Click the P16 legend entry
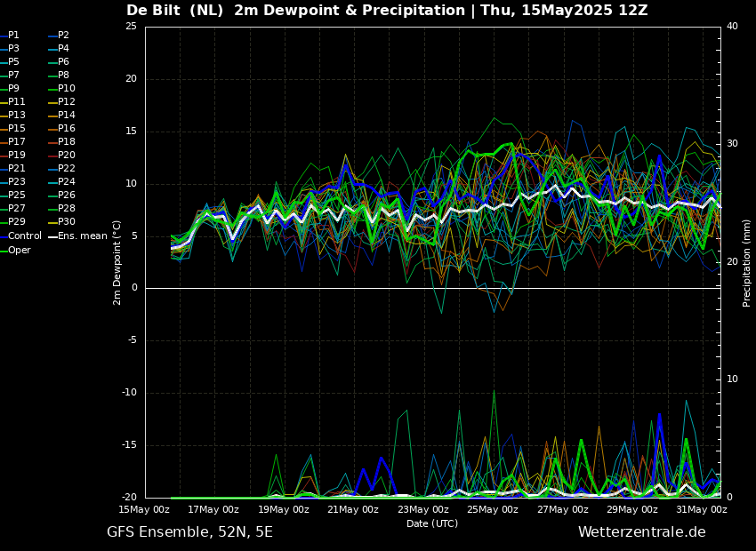 [67, 129]
